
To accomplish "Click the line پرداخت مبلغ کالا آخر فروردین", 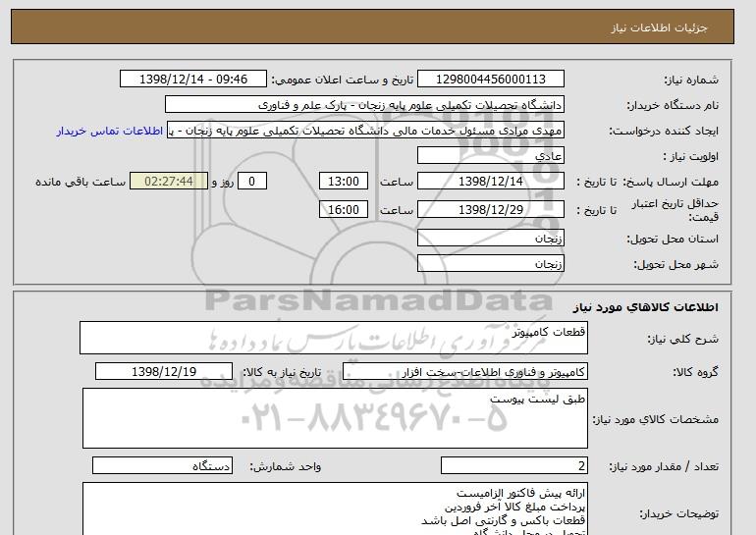I will (514, 508).
